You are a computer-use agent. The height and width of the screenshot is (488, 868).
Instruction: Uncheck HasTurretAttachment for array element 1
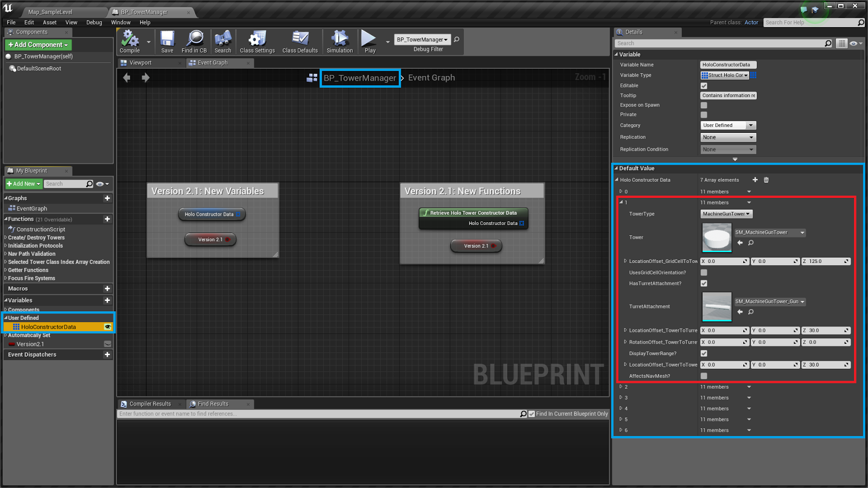704,283
